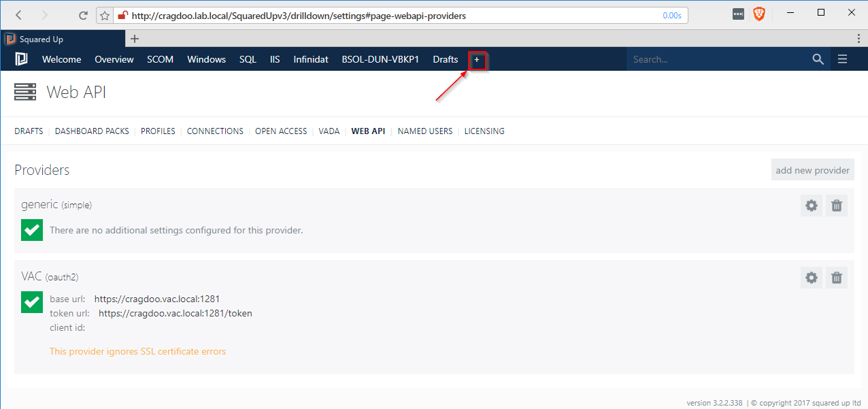Viewport: 868px width, 409px height.
Task: Click the 0.00s load time indicator
Action: pos(672,15)
